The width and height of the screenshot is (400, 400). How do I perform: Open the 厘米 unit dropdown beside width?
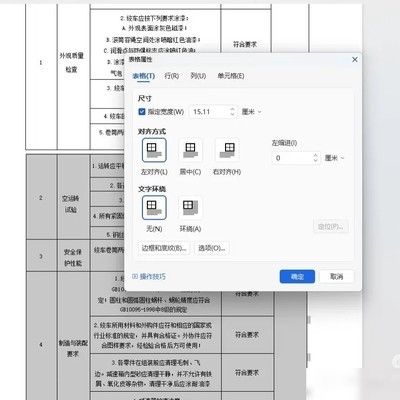(251, 112)
